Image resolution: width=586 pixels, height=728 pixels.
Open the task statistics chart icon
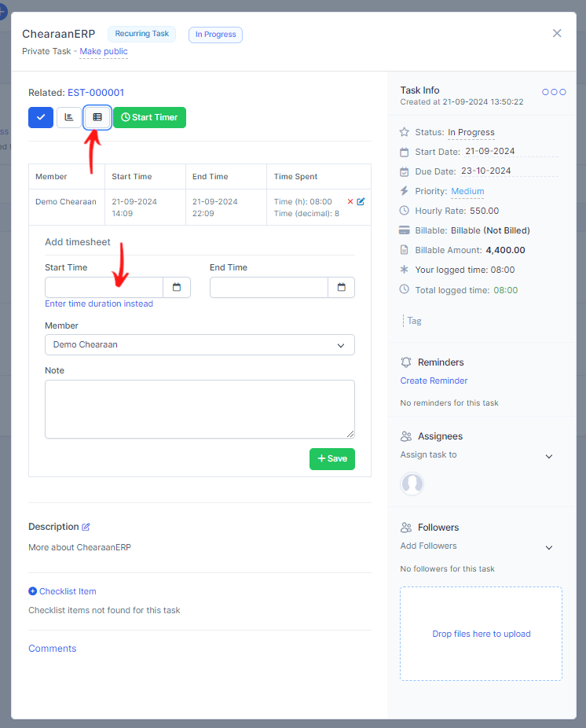coord(69,117)
